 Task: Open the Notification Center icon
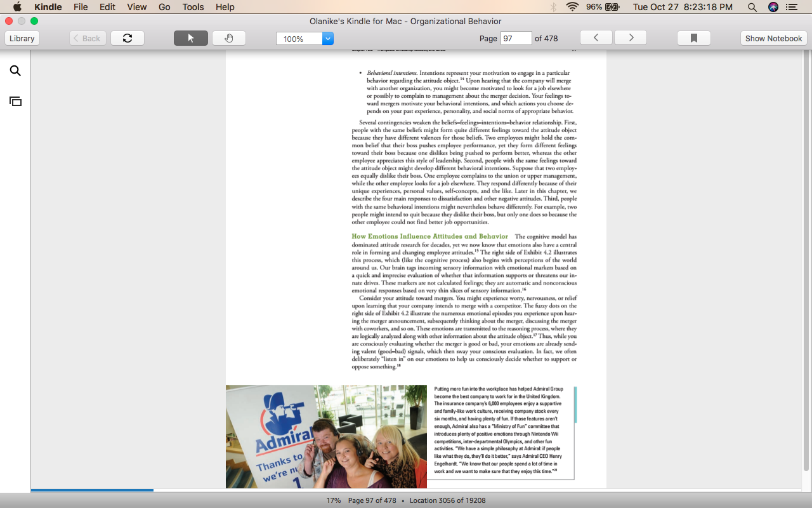(792, 7)
